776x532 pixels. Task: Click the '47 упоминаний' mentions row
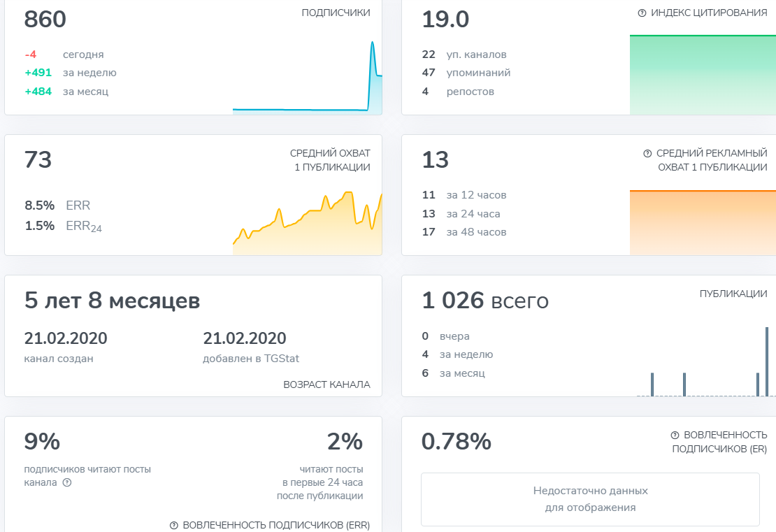coord(466,73)
